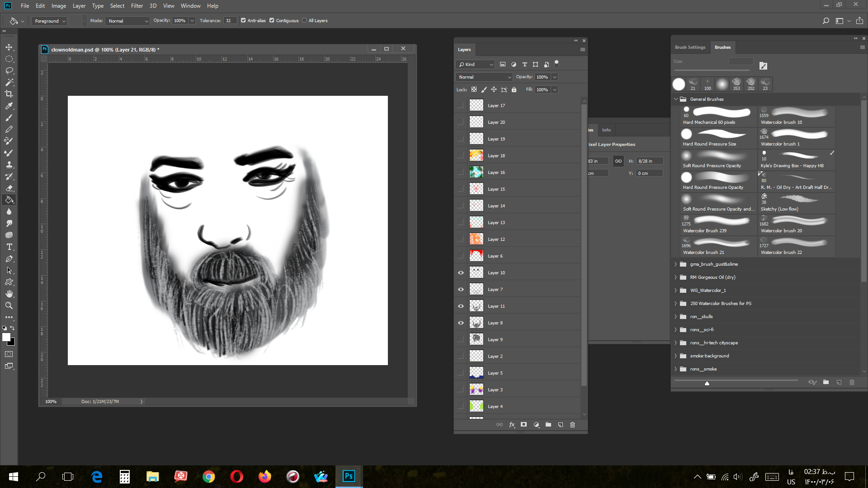Lock transparent pixels in Layers panel
This screenshot has width=868, height=488.
tap(474, 89)
